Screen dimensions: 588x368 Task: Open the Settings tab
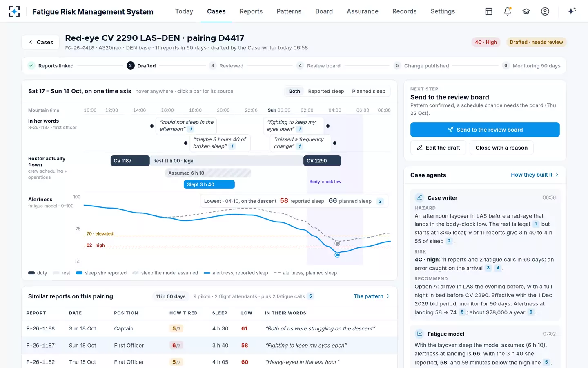click(443, 11)
